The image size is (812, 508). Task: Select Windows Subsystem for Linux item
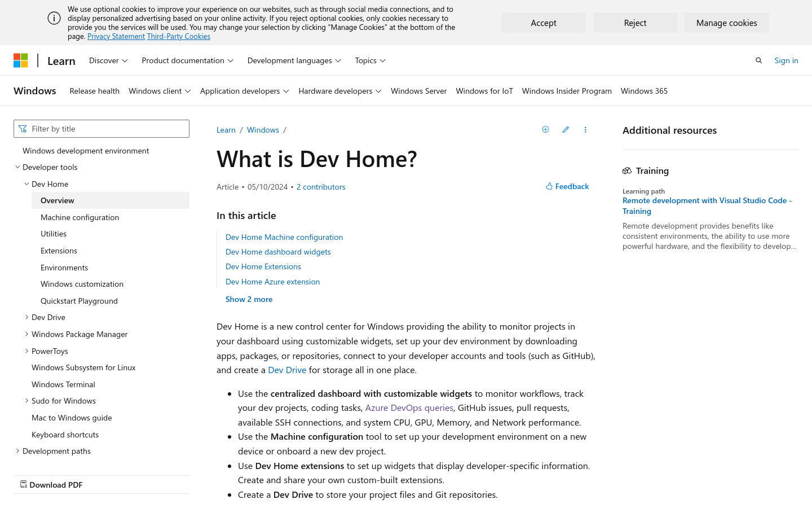tap(83, 367)
